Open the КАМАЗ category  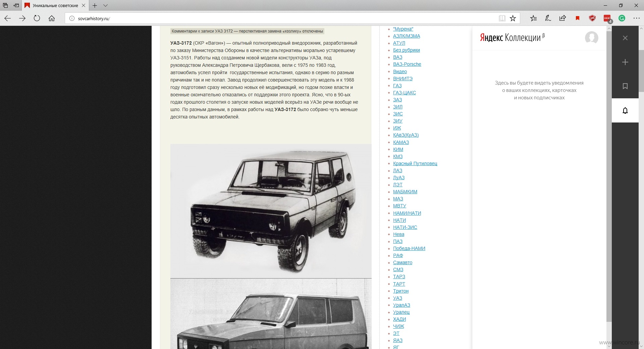[401, 142]
